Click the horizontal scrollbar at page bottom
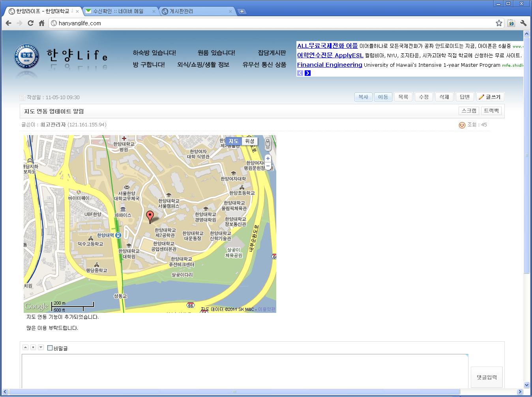The width and height of the screenshot is (532, 397). pyautogui.click(x=234, y=392)
